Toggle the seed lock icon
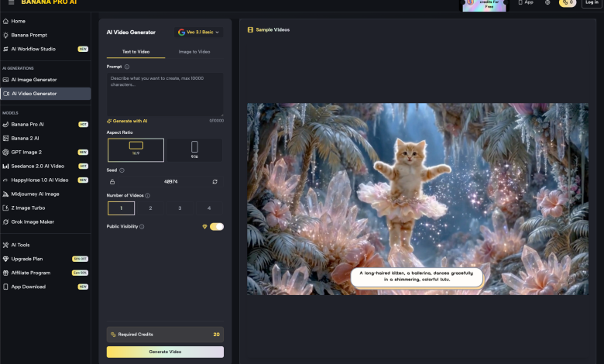 (x=112, y=182)
